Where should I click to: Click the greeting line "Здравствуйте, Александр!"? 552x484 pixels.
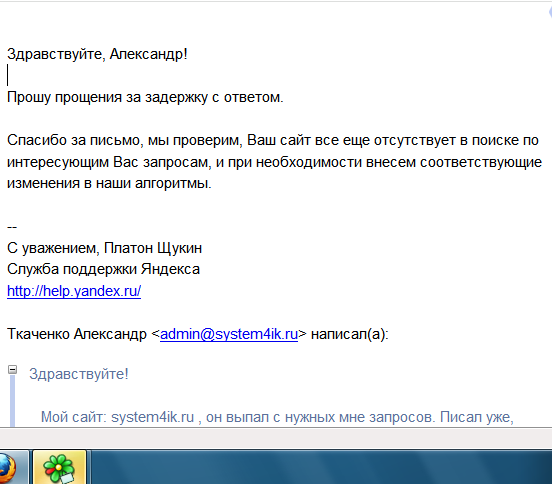[x=97, y=54]
